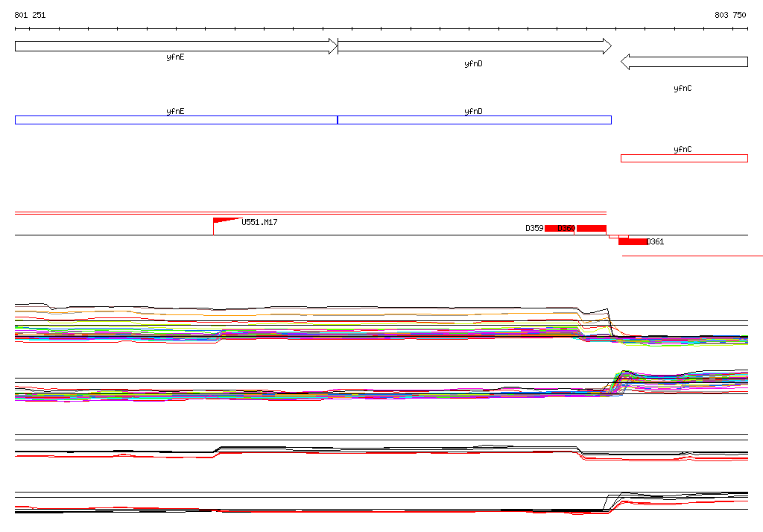Image resolution: width=763 pixels, height=532 pixels.
Task: Select the leftward yfnC gene arrow
Action: tap(684, 62)
